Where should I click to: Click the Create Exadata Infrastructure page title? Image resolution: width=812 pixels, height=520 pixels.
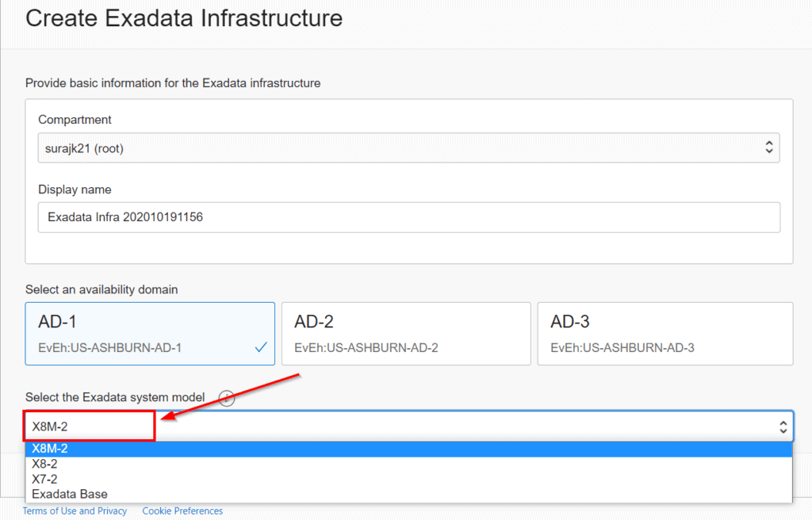(x=184, y=17)
